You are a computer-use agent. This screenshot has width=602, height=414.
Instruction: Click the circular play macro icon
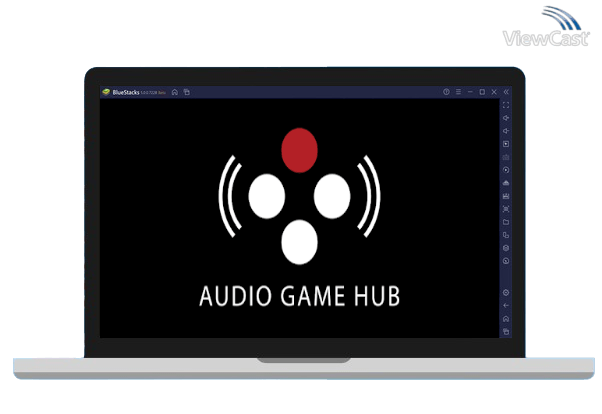click(506, 170)
